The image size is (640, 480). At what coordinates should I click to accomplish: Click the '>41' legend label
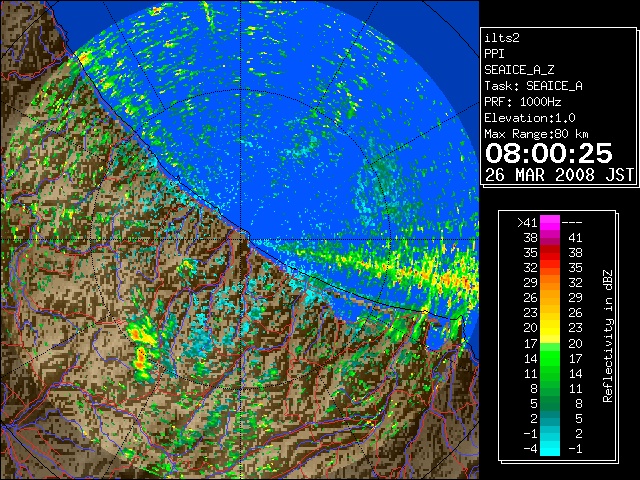(527, 223)
